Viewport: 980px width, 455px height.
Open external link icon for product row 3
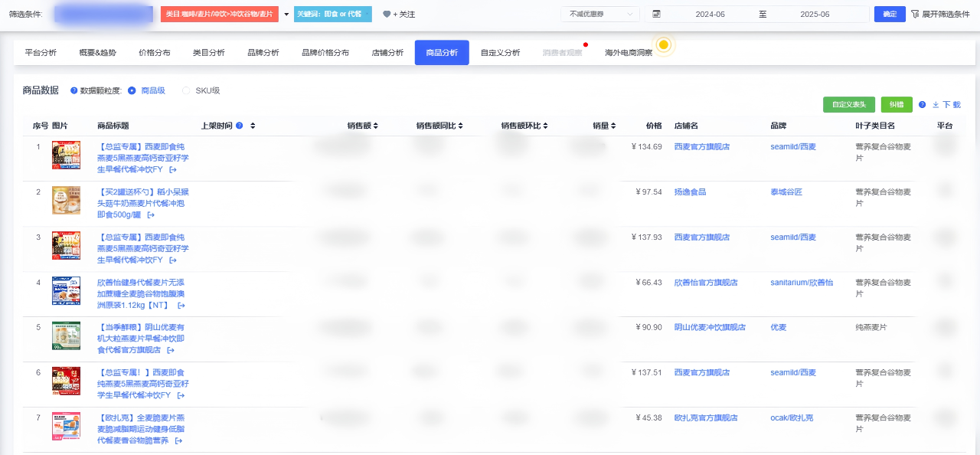coord(173,260)
